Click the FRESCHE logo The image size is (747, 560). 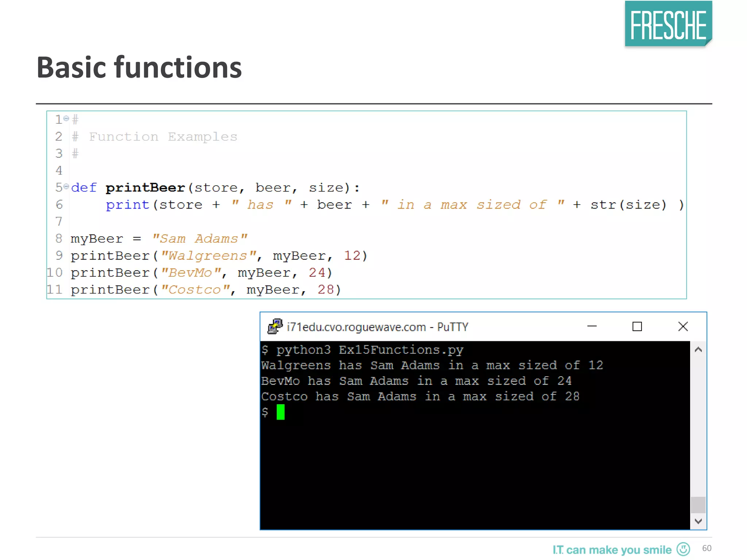point(668,24)
